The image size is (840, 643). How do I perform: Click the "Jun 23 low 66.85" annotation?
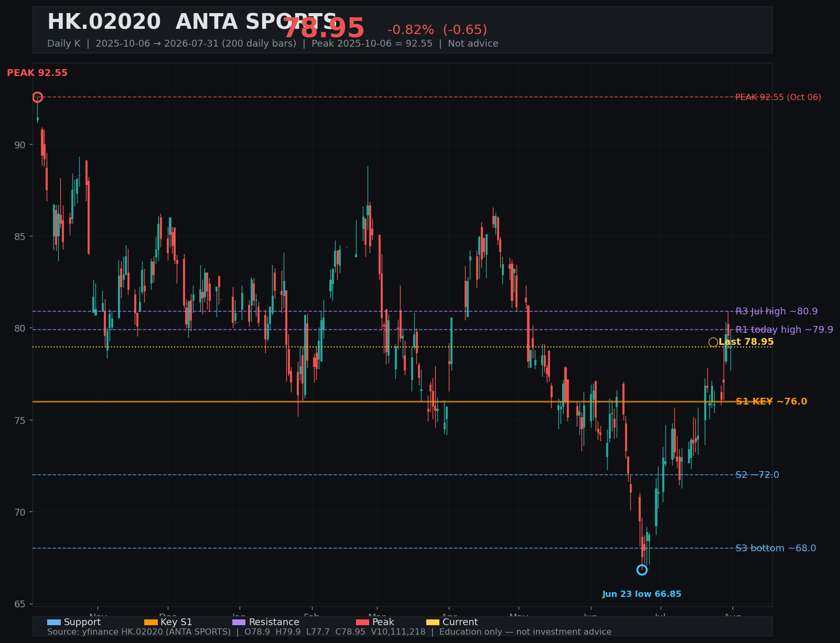[642, 594]
